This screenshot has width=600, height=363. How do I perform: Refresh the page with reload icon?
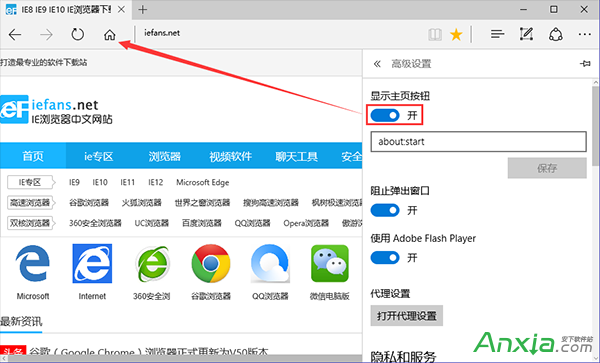pos(78,34)
